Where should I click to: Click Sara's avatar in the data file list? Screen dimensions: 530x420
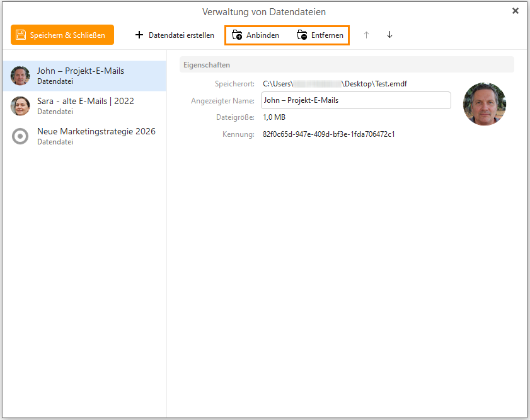click(20, 106)
